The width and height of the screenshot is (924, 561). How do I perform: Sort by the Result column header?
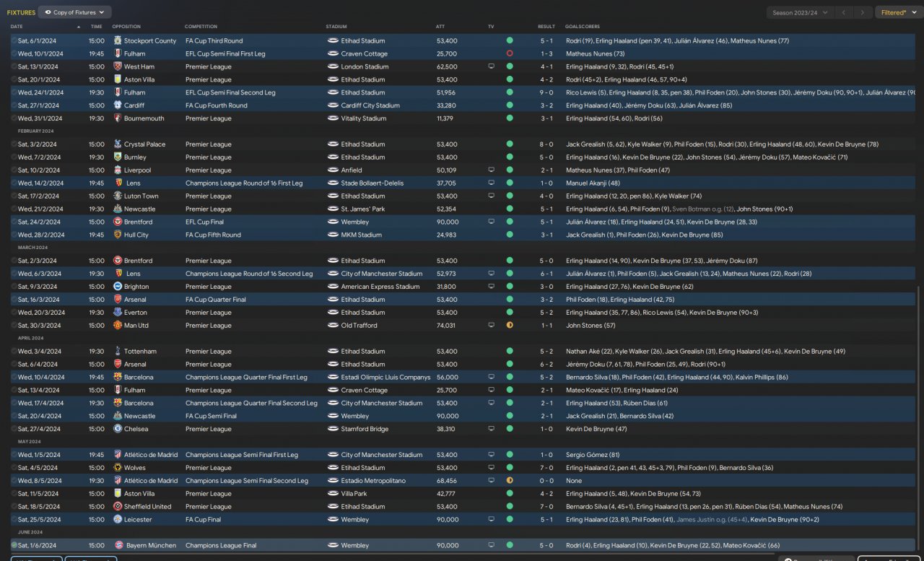coord(546,27)
